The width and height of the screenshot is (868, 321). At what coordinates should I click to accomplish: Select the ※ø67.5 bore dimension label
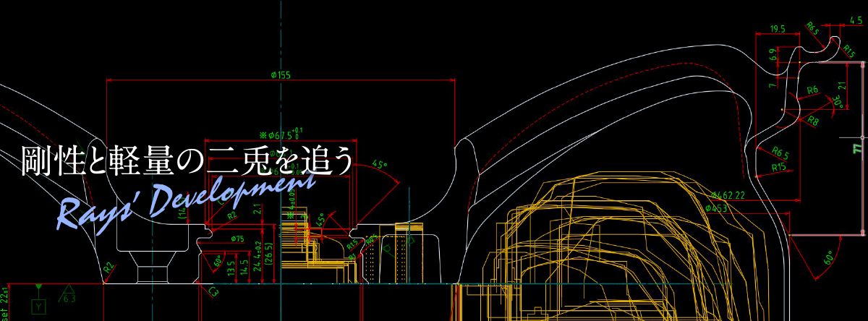coord(281,134)
